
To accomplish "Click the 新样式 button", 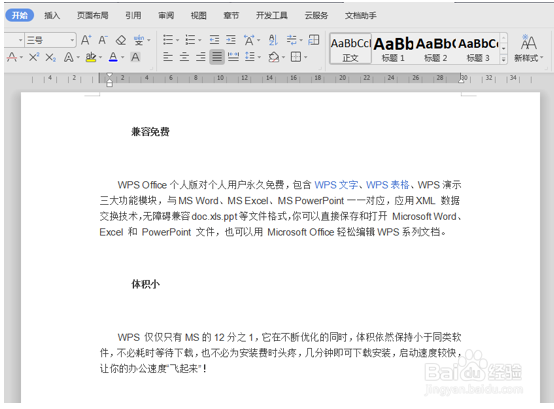I will click(x=529, y=48).
